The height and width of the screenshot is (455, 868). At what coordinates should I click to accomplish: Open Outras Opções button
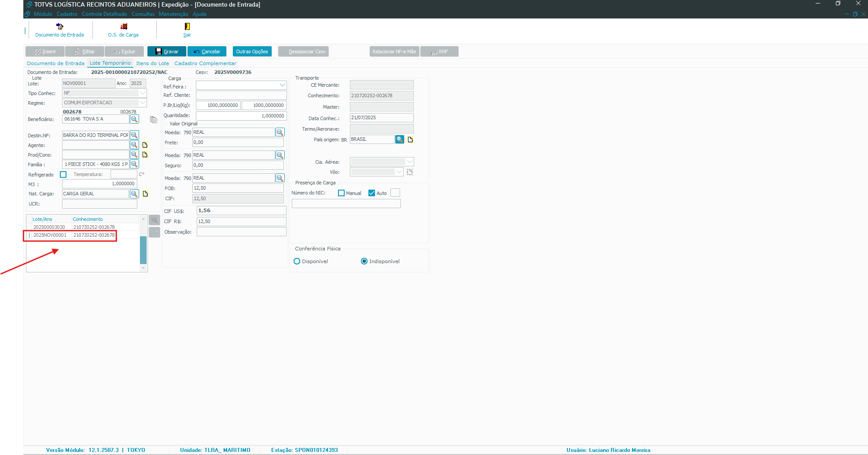point(252,51)
